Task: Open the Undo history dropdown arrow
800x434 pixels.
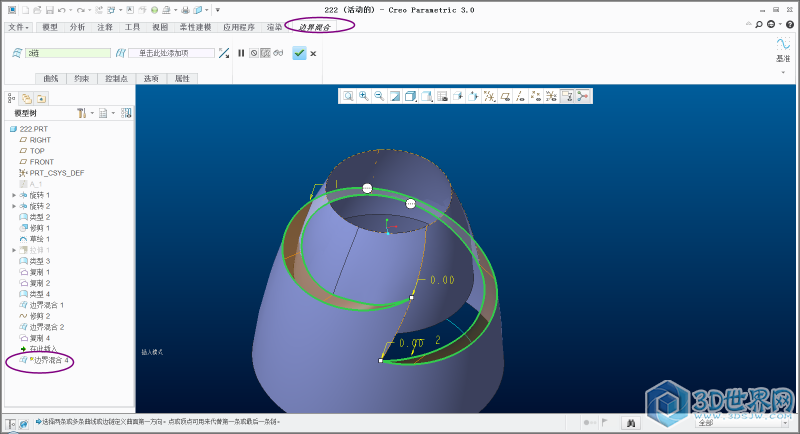Action: (70, 10)
